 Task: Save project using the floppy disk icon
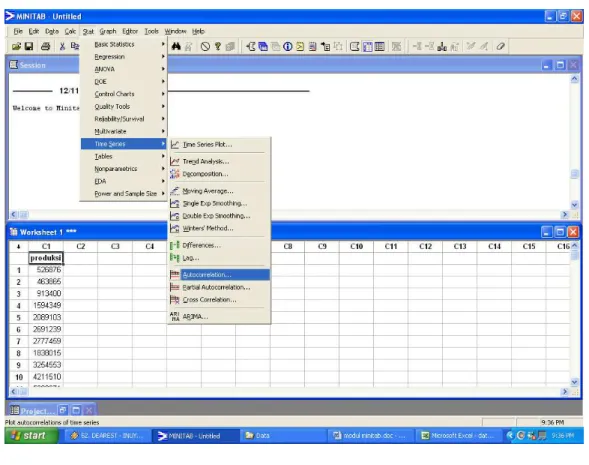29,46
